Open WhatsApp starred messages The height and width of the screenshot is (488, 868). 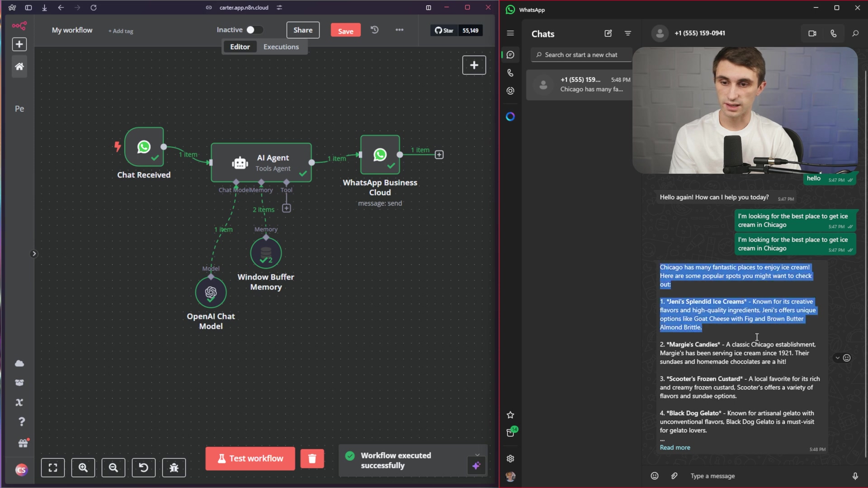click(x=510, y=415)
